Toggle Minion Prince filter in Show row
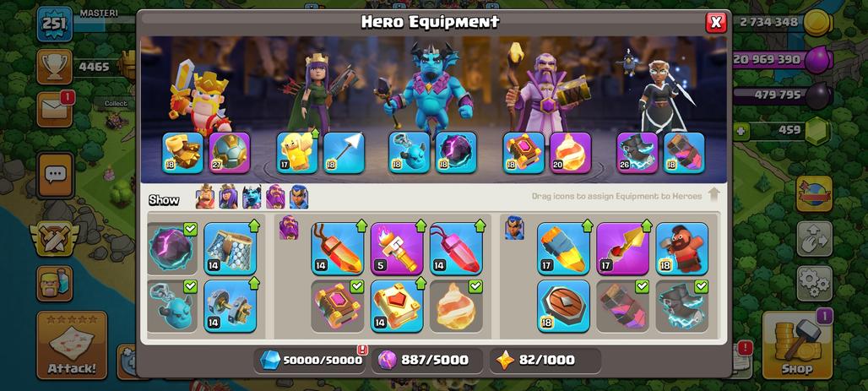The height and width of the screenshot is (391, 868). pos(252,197)
